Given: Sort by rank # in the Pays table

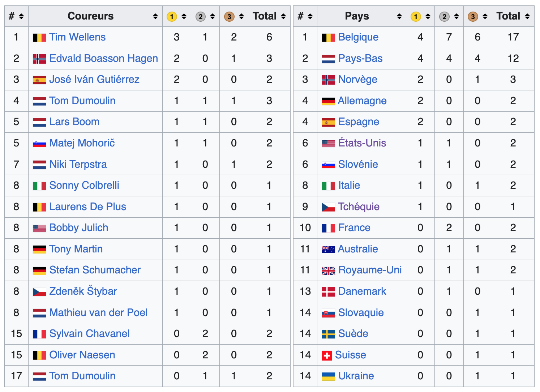Looking at the screenshot, I should pos(310,16).
